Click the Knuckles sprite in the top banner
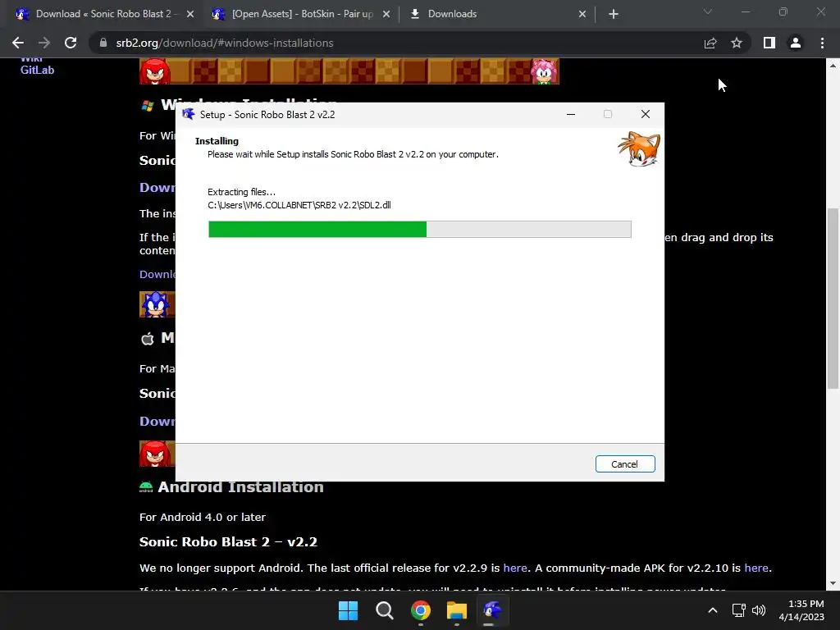 (x=155, y=71)
